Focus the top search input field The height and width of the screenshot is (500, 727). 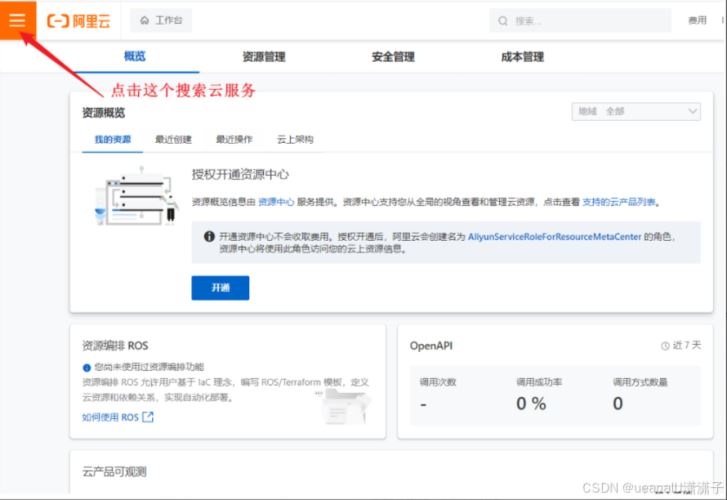click(580, 21)
